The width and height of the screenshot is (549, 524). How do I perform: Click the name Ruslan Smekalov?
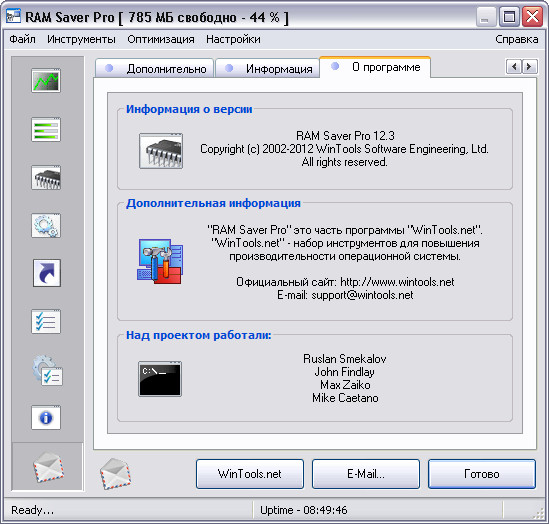coord(345,359)
